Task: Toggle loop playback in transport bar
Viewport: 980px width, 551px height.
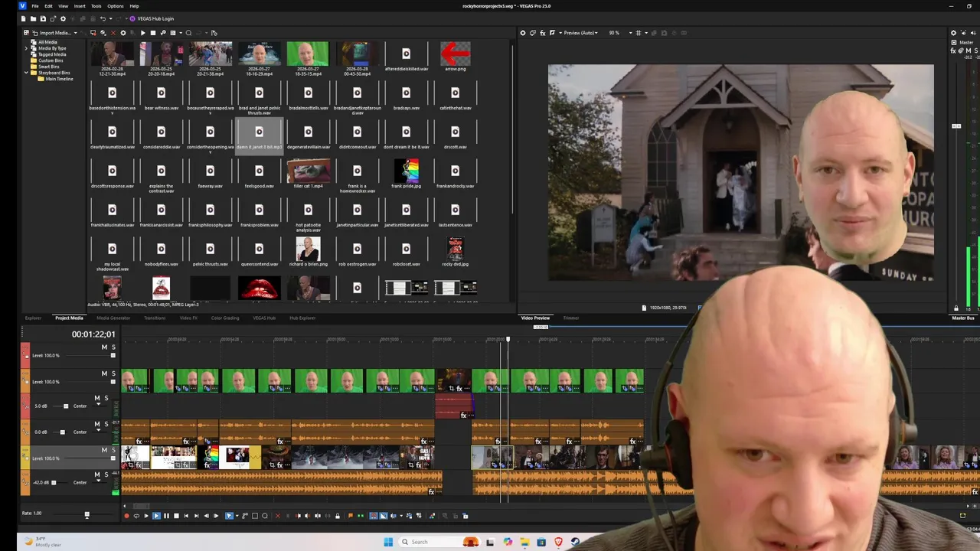Action: click(136, 516)
